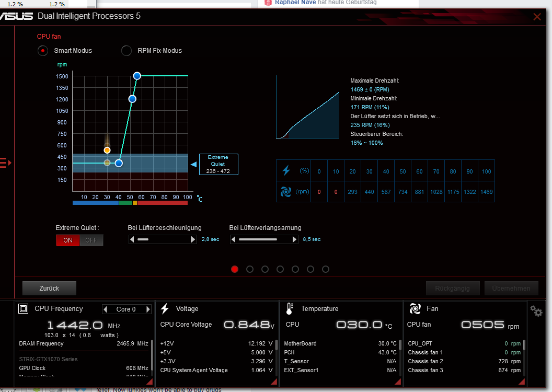This screenshot has width=552, height=392.
Task: Click Raphael Nave link in background window
Action: click(x=295, y=3)
